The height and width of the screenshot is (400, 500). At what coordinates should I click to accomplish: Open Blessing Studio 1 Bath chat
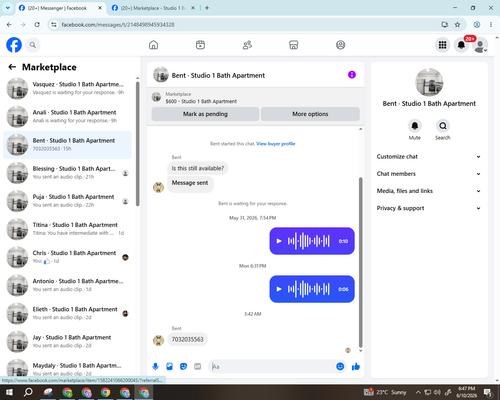click(68, 173)
